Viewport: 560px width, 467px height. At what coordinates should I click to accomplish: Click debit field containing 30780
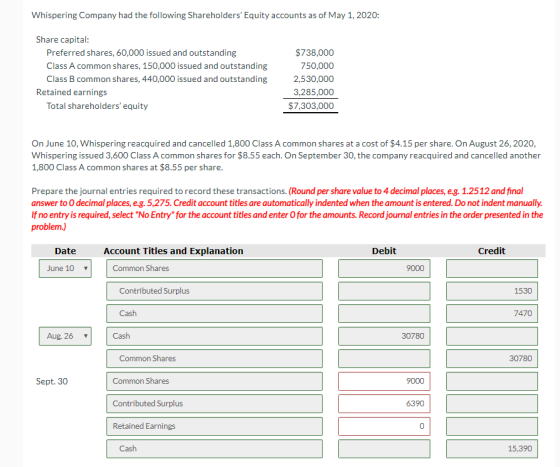(x=384, y=336)
